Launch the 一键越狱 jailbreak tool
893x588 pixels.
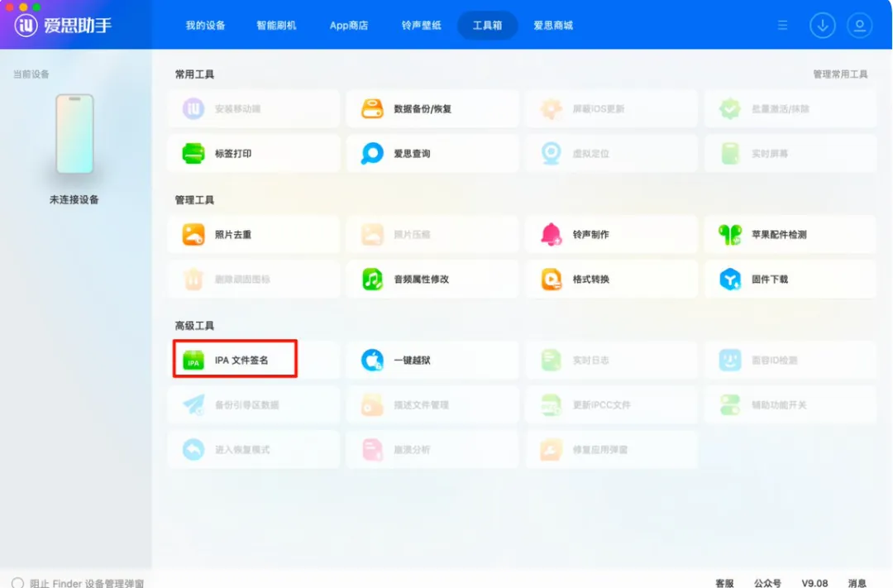point(432,360)
